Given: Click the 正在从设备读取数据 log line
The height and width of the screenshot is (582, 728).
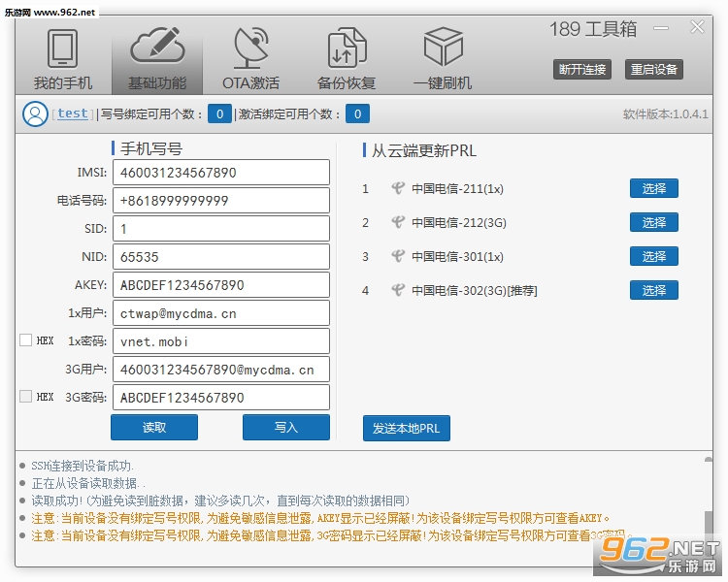Looking at the screenshot, I should pyautogui.click(x=88, y=483).
